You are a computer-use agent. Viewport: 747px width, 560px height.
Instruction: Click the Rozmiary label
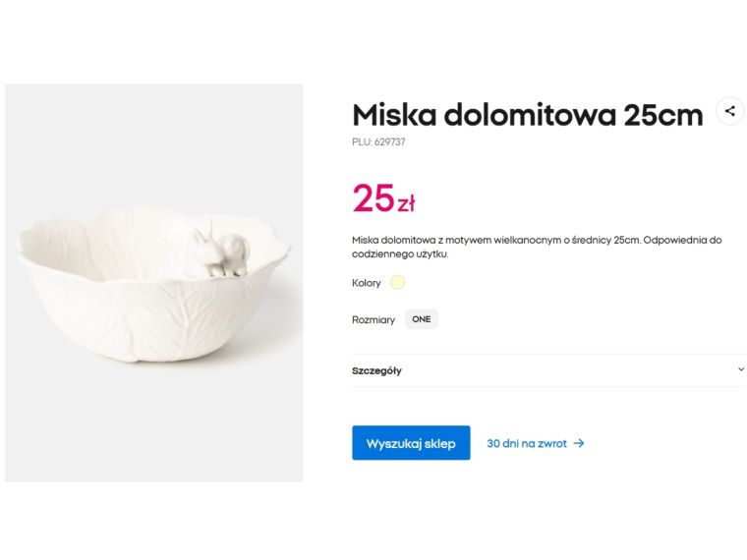[373, 319]
